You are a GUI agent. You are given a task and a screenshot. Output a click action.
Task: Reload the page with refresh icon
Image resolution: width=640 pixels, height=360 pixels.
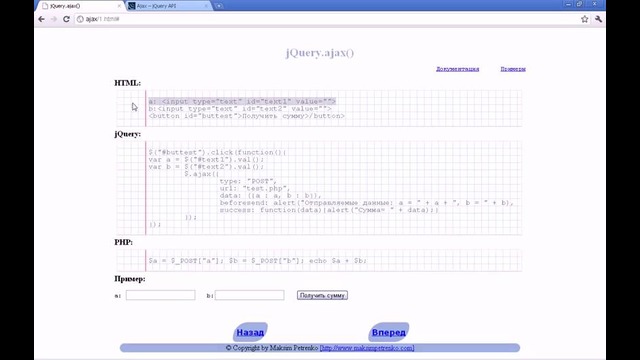pyautogui.click(x=66, y=19)
